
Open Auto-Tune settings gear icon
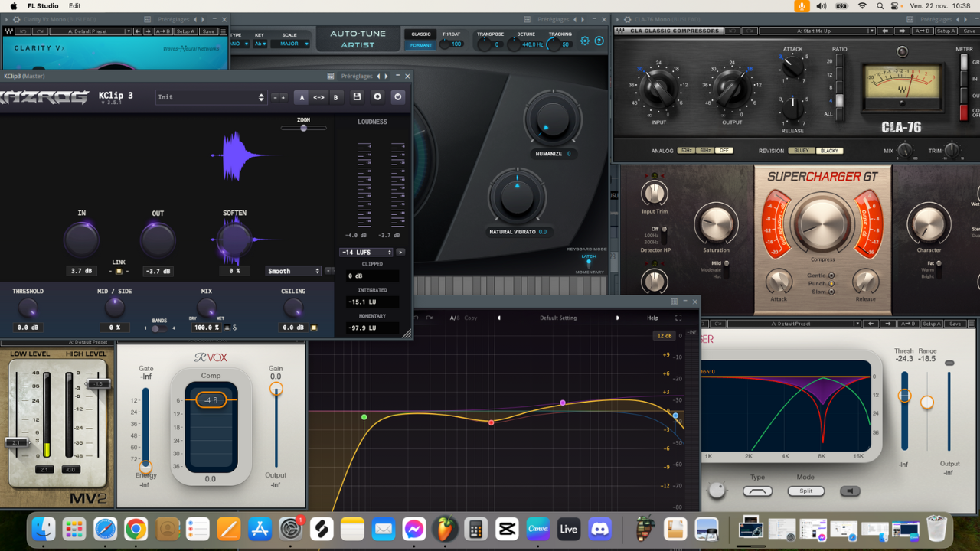click(x=585, y=41)
